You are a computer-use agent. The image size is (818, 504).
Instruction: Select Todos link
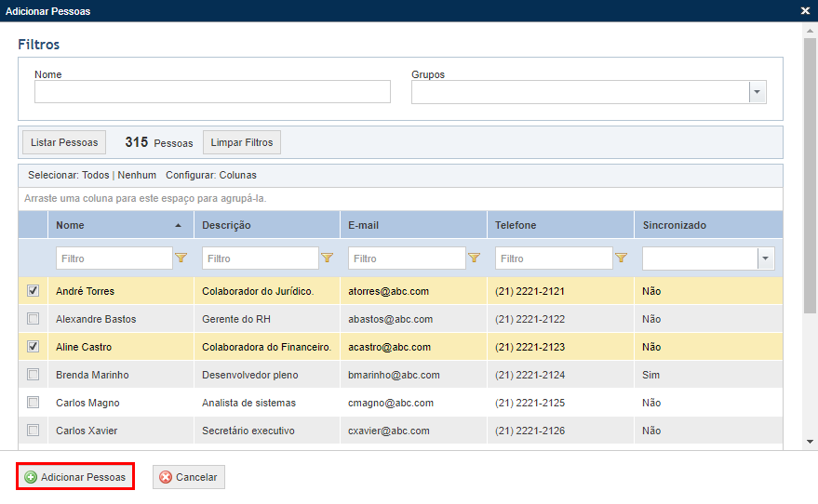point(96,175)
